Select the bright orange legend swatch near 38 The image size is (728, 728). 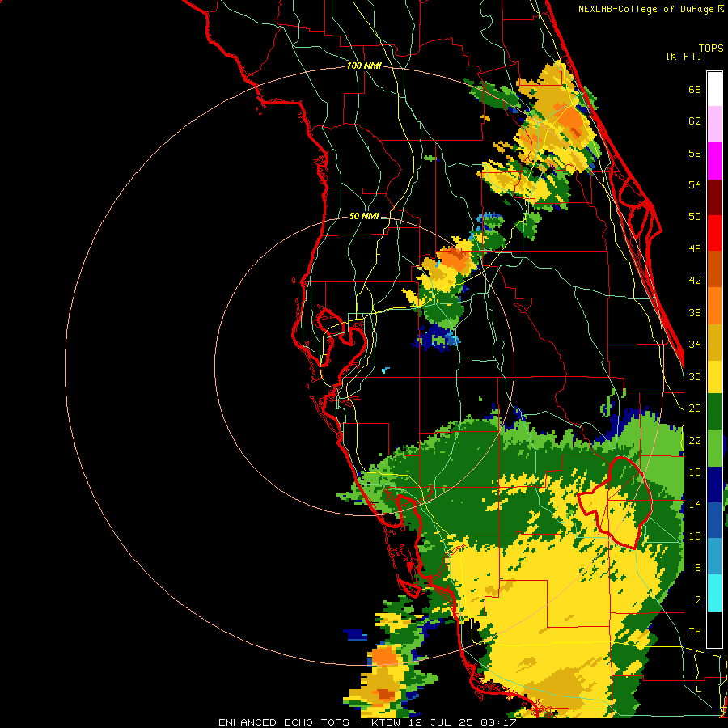[x=714, y=306]
